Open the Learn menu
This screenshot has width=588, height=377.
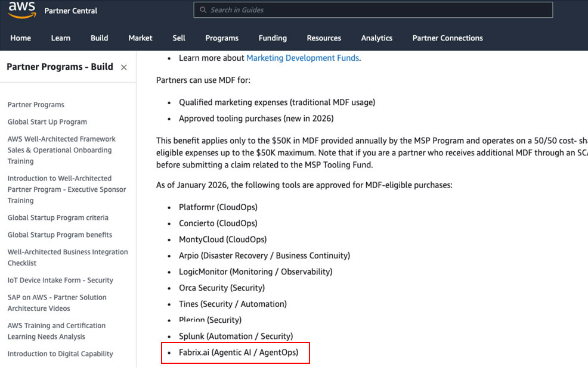pos(61,38)
